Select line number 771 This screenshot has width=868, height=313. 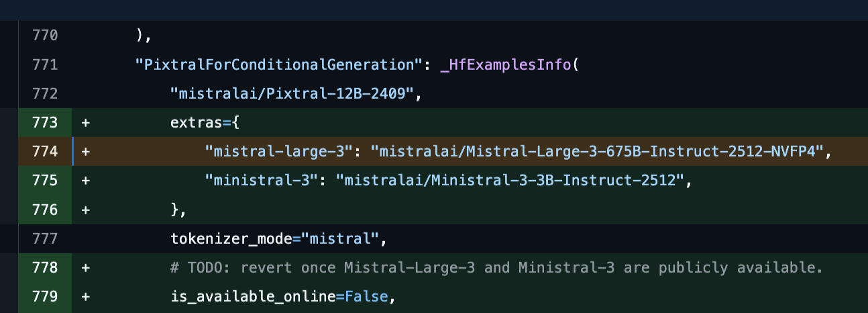pos(45,65)
